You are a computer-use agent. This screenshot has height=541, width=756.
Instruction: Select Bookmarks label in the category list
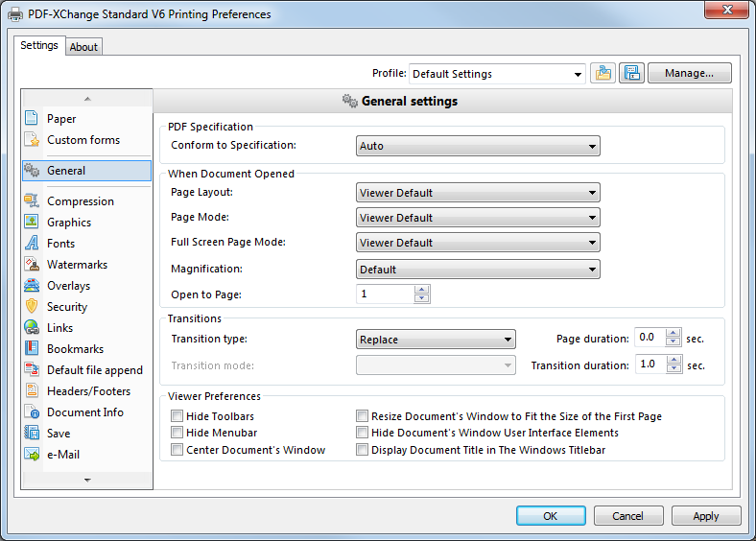click(x=75, y=348)
